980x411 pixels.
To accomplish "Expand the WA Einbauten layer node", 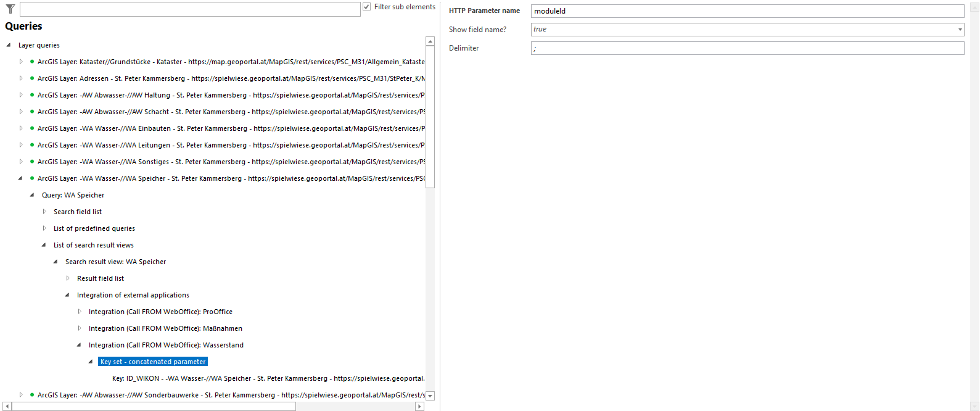I will (x=21, y=128).
